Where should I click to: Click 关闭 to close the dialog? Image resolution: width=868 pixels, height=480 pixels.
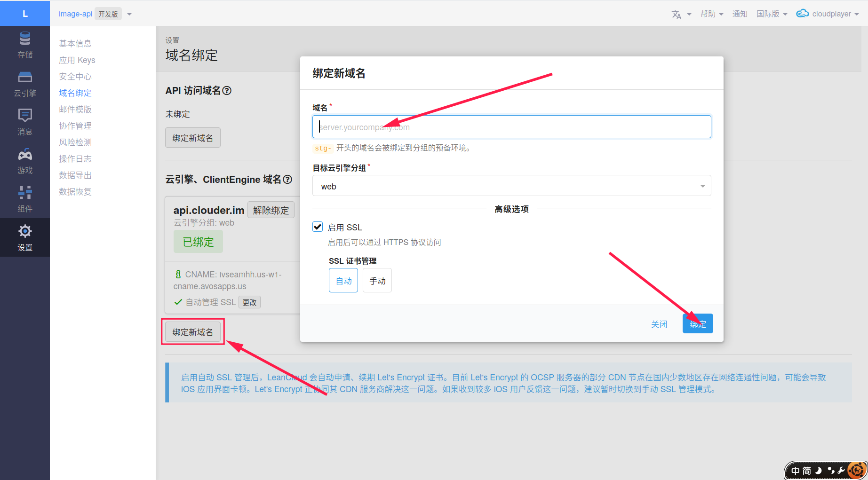(x=659, y=324)
